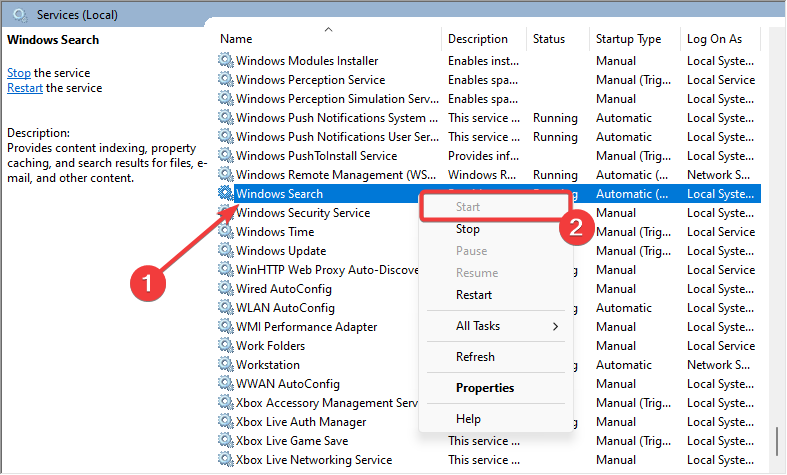Click description text of Xbox Live Game Save
The height and width of the screenshot is (475, 787).
484,440
